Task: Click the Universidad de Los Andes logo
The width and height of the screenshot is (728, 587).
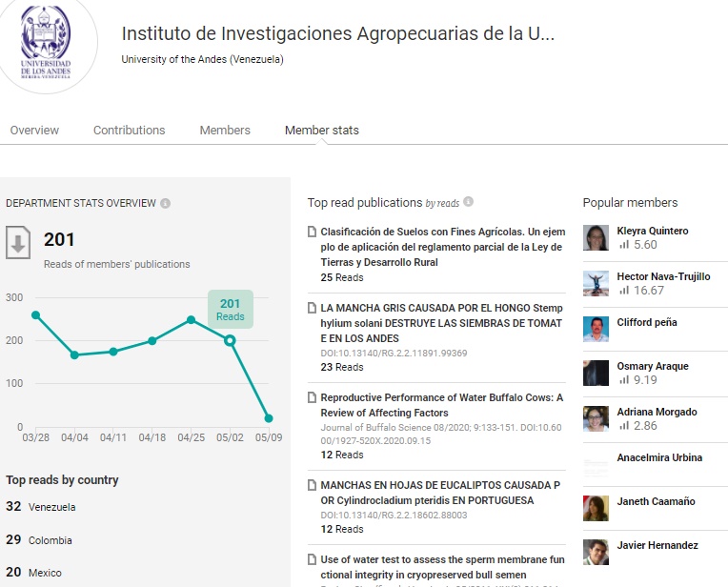Action: (46, 43)
